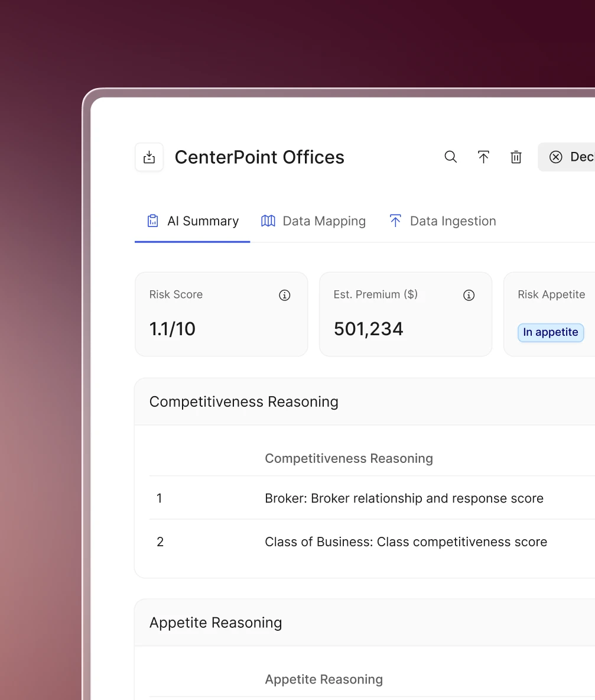
Task: Click the CenterPoint Offices title
Action: click(x=259, y=157)
